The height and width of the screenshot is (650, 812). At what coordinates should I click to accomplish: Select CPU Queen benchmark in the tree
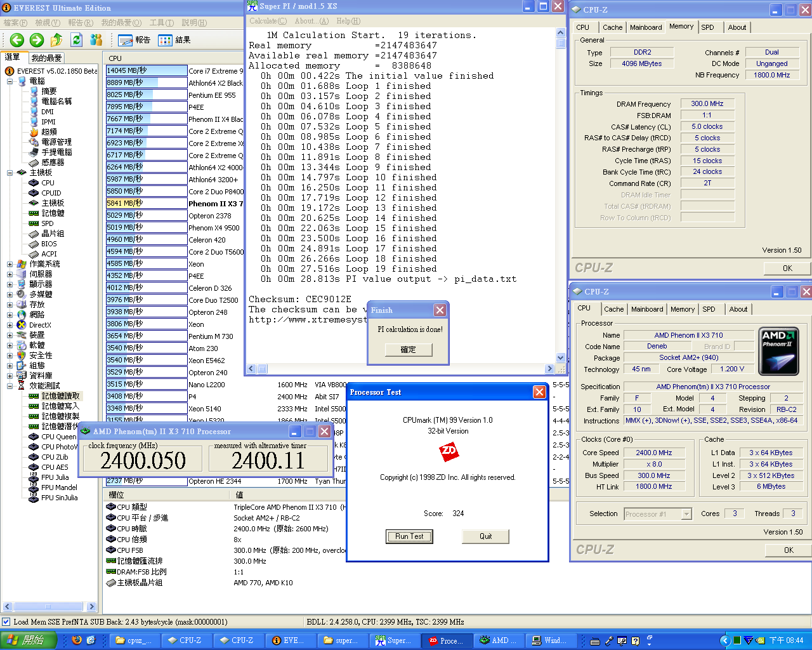(x=58, y=437)
